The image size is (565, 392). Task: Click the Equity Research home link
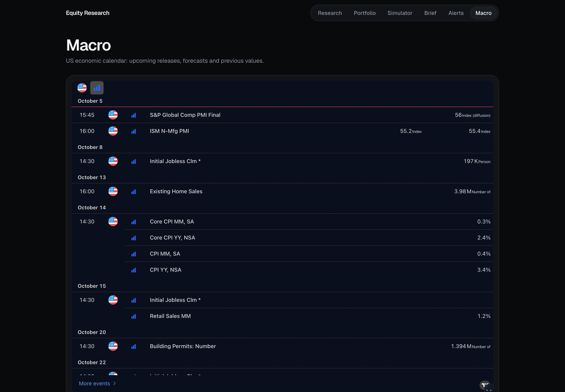pos(87,13)
